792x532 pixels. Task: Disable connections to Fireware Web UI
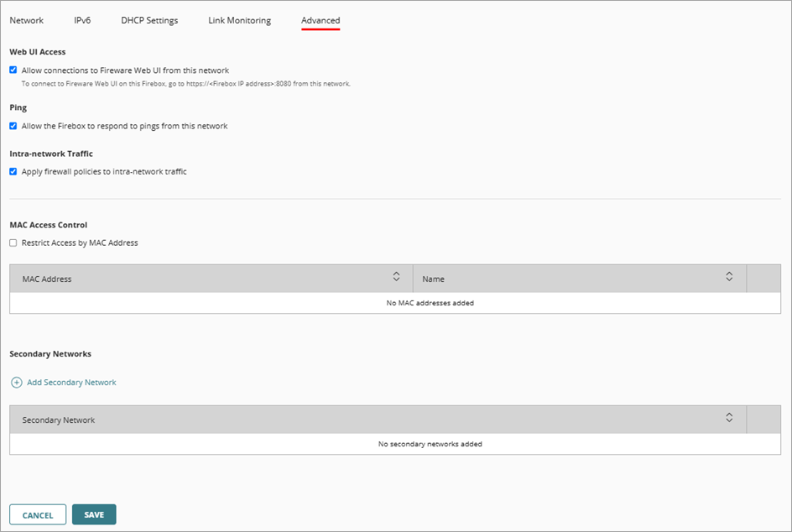pos(13,70)
